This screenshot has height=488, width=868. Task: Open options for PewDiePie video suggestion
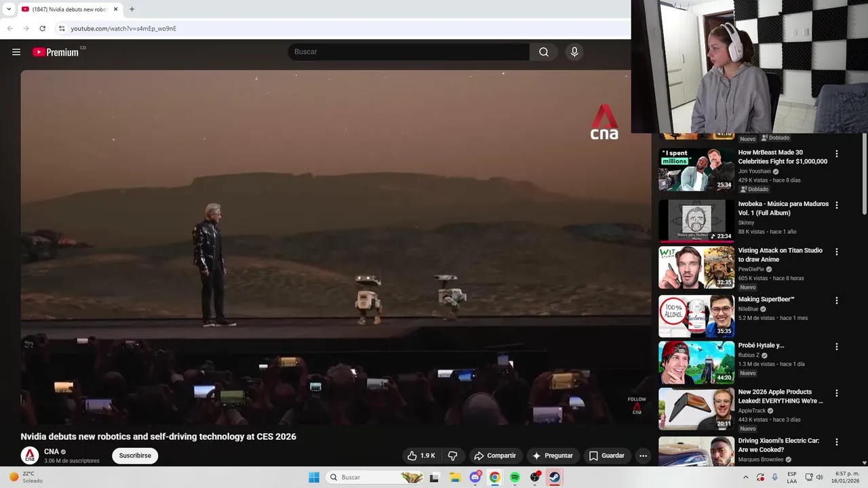point(836,251)
